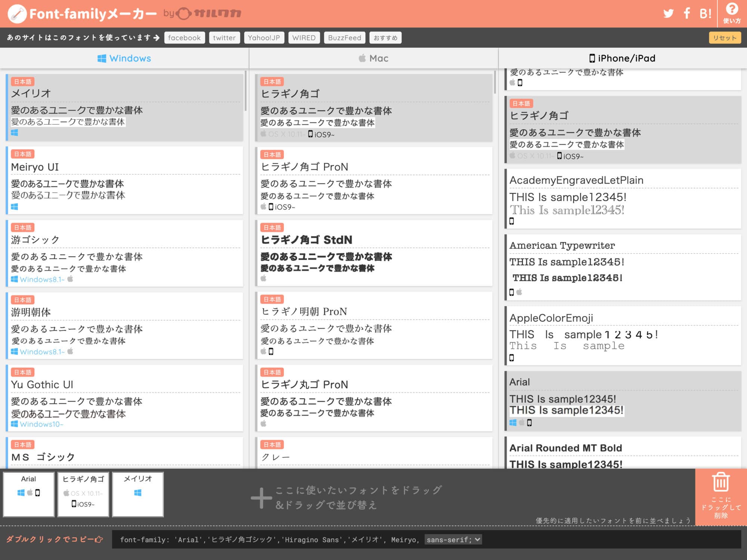Load the facebook font preset
Image resolution: width=747 pixels, height=560 pixels.
[185, 38]
